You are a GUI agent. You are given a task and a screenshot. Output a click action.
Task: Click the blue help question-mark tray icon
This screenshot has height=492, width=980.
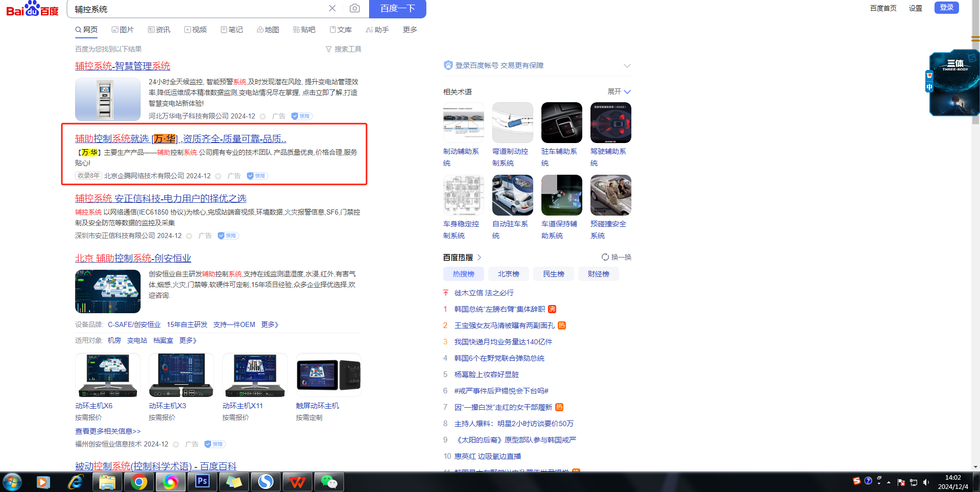(868, 481)
